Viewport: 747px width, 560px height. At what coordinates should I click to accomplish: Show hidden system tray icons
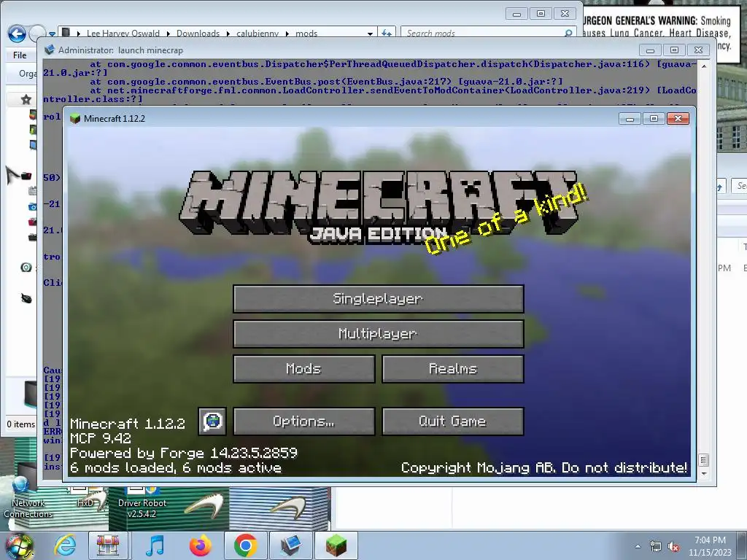click(x=638, y=547)
